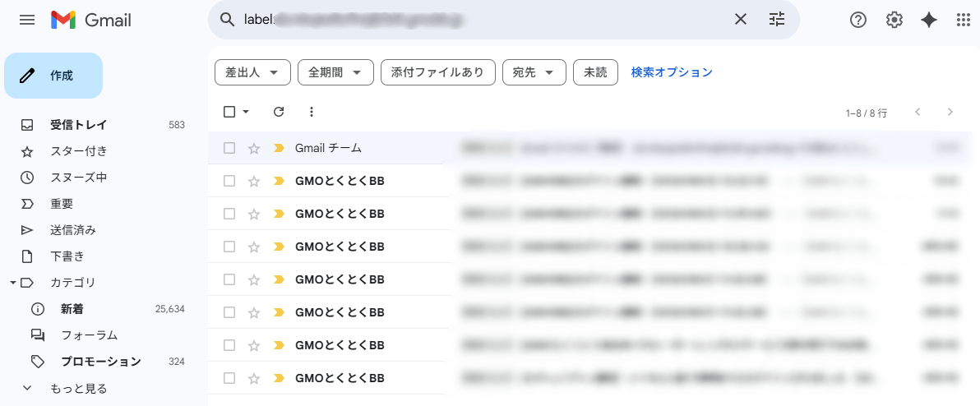Click the 検索オプション link
The width and height of the screenshot is (980, 406).
pyautogui.click(x=672, y=72)
